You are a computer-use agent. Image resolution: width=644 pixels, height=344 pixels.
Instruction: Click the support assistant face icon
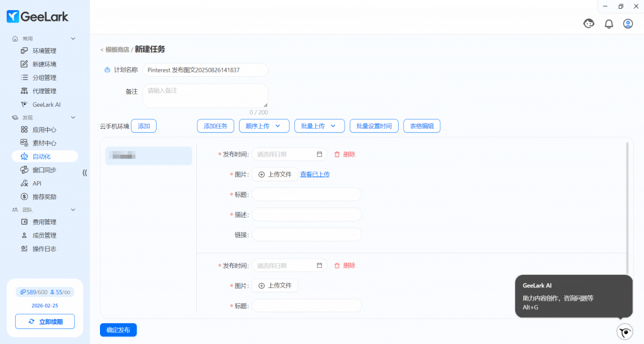pyautogui.click(x=589, y=24)
